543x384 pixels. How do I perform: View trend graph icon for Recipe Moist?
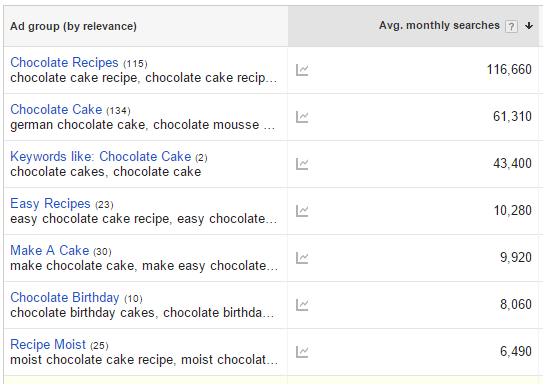[302, 352]
